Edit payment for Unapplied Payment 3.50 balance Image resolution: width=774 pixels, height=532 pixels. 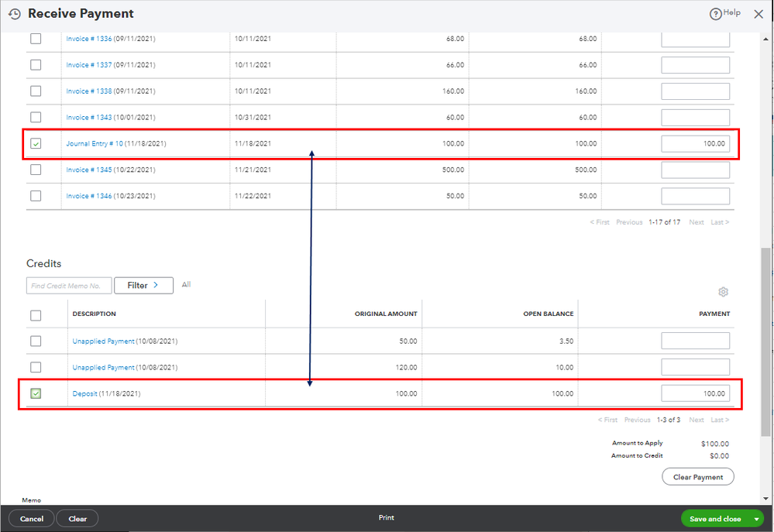pyautogui.click(x=695, y=341)
